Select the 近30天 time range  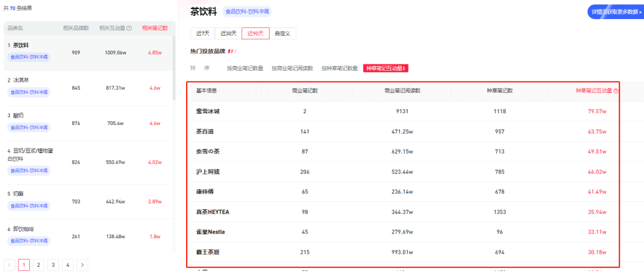[229, 33]
